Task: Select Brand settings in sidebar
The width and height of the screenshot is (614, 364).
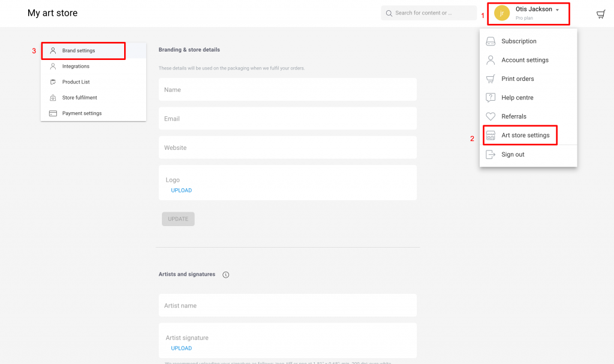Action: pyautogui.click(x=94, y=50)
